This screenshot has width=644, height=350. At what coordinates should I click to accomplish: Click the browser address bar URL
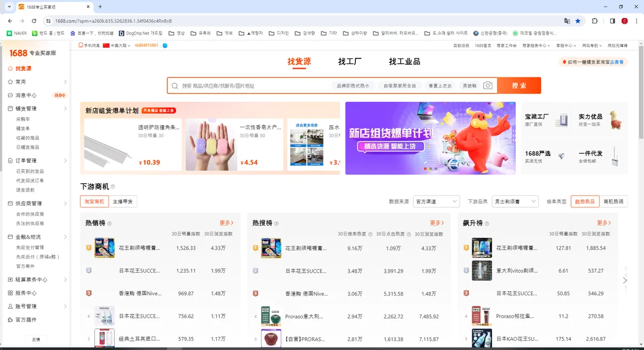(113, 21)
